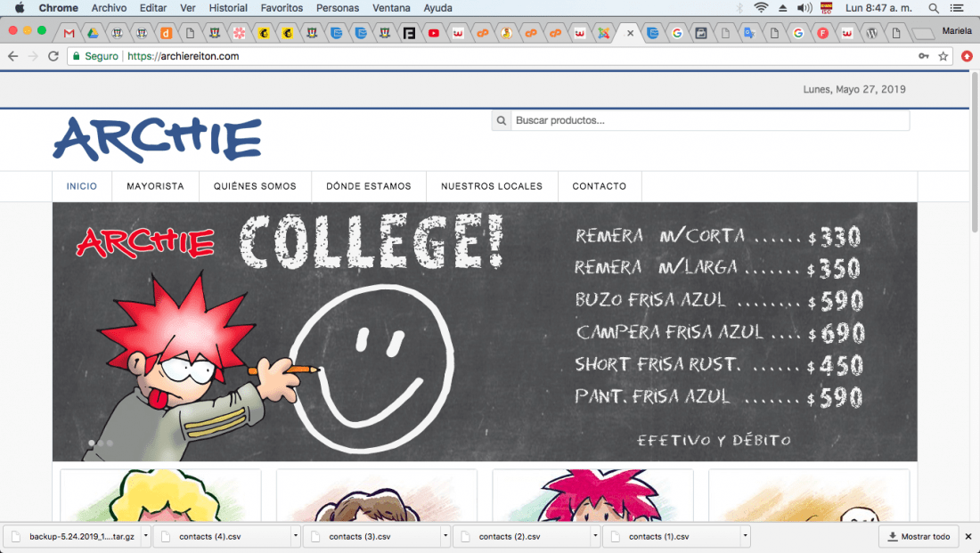Open the Apple menu

[20, 8]
